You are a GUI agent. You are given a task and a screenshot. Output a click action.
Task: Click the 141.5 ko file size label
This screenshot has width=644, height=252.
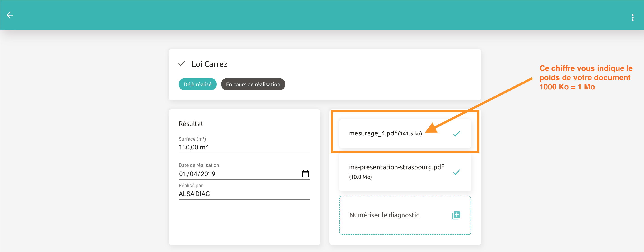click(x=410, y=134)
